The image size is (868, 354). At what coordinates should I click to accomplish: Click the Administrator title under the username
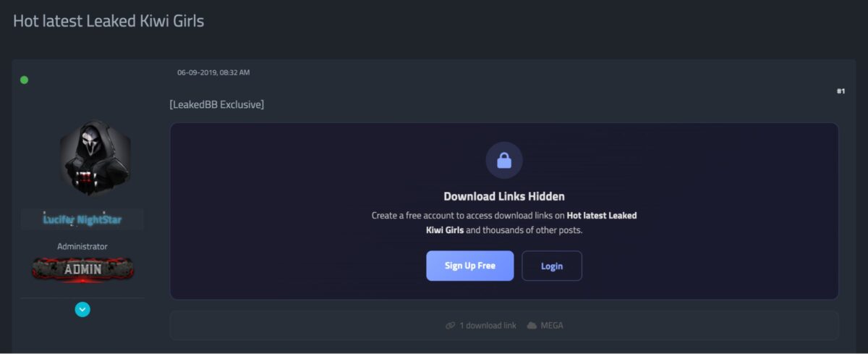[82, 246]
